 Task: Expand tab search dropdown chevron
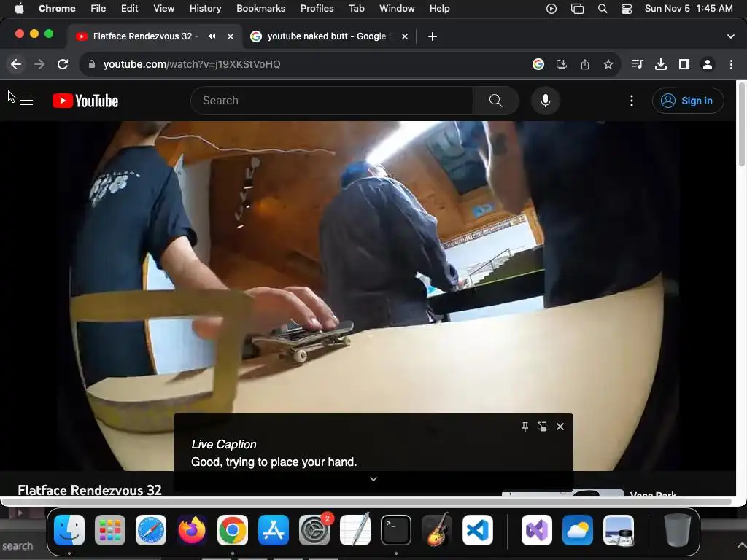point(731,36)
